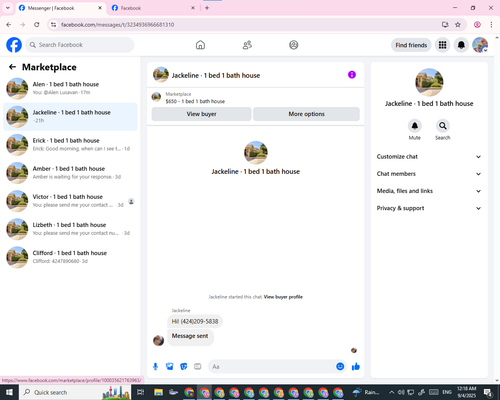Open the Alen 1 bed 1 bath house chat
Viewport: 500px width, 400px height.
[x=70, y=88]
